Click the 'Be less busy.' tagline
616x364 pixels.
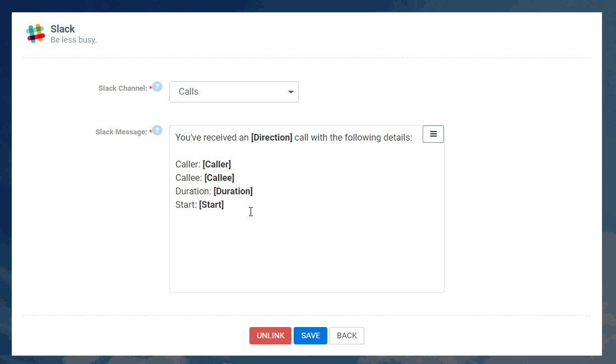pos(73,40)
